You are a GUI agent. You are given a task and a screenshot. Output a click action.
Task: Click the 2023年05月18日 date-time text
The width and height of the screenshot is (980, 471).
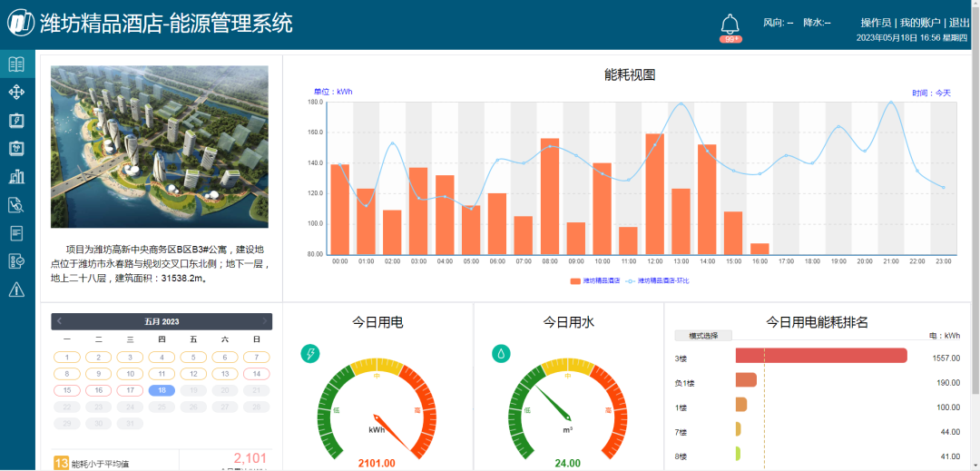click(911, 37)
